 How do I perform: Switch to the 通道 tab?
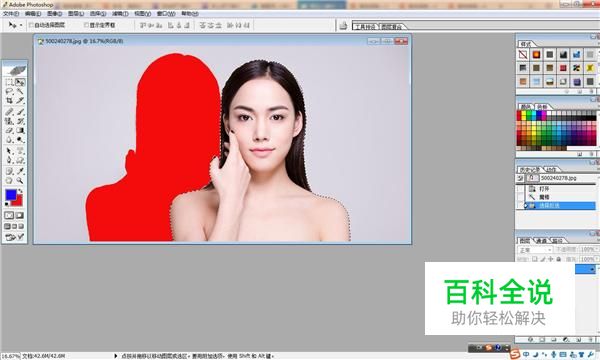click(541, 241)
